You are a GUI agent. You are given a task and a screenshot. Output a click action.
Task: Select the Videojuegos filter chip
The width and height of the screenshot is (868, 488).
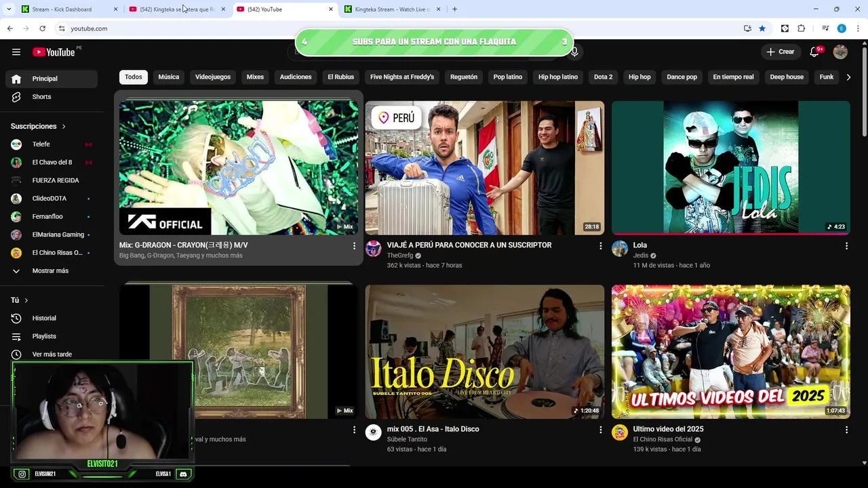tap(213, 77)
